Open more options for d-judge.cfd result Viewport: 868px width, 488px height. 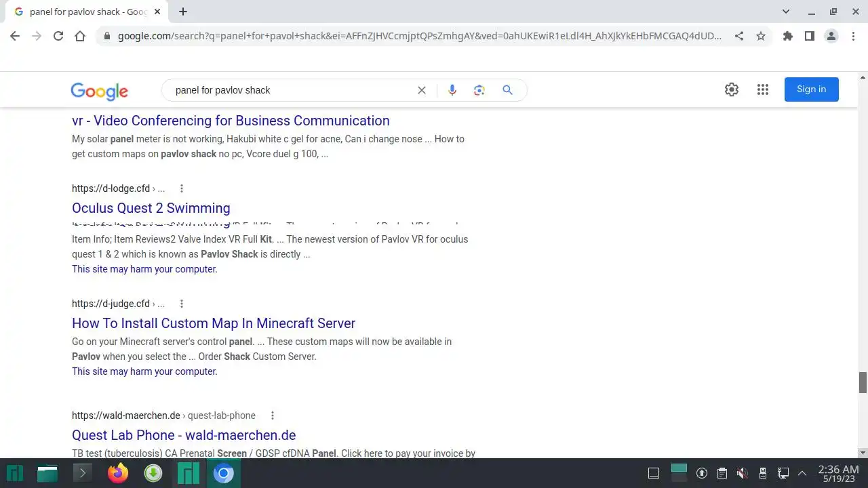click(182, 304)
